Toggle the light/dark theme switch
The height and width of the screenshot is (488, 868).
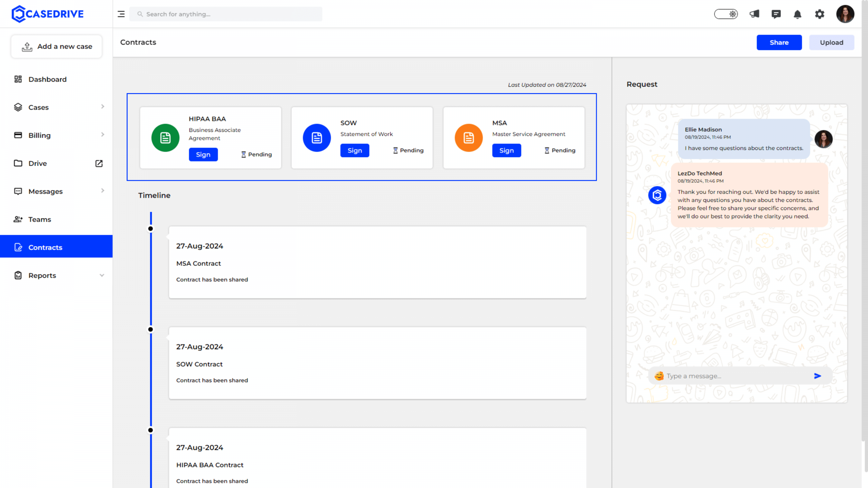(726, 14)
